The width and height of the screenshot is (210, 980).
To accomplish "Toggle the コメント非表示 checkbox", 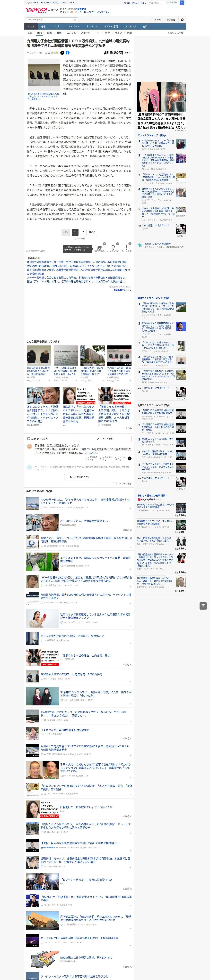I will click(x=115, y=484).
